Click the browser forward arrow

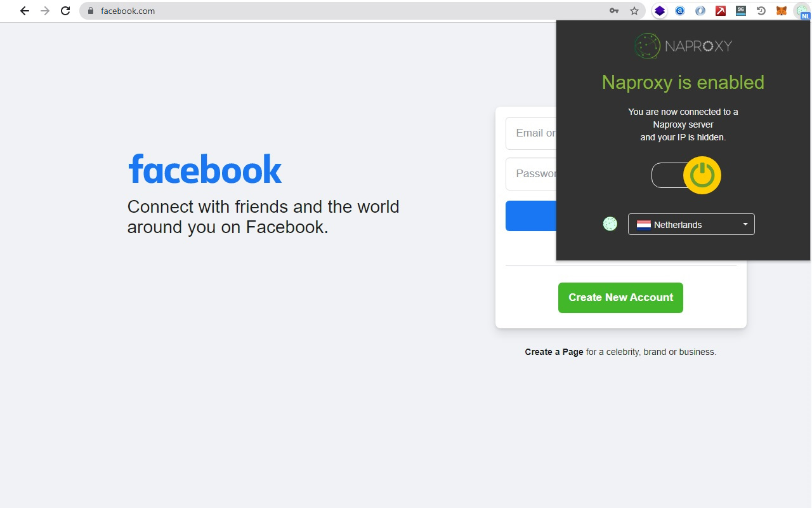[45, 11]
